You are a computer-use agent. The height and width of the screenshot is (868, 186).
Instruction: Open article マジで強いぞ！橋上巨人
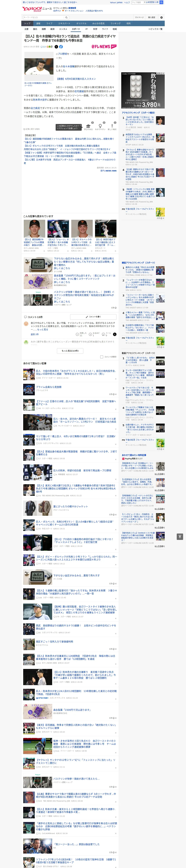[75, 438]
